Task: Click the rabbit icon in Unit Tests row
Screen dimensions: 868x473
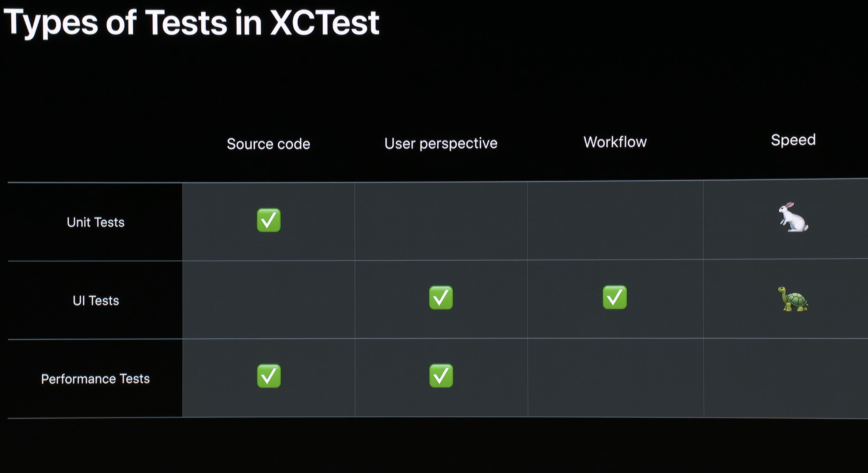Action: point(793,218)
